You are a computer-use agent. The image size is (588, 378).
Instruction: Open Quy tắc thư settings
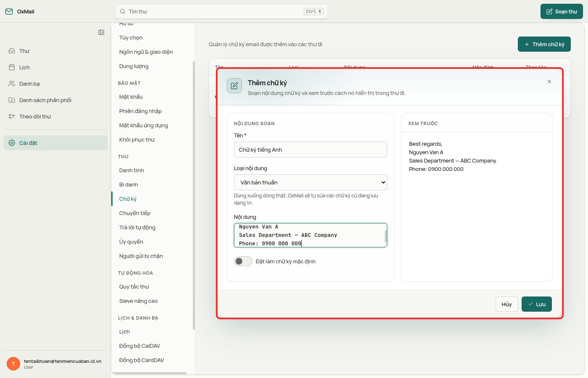(x=134, y=286)
